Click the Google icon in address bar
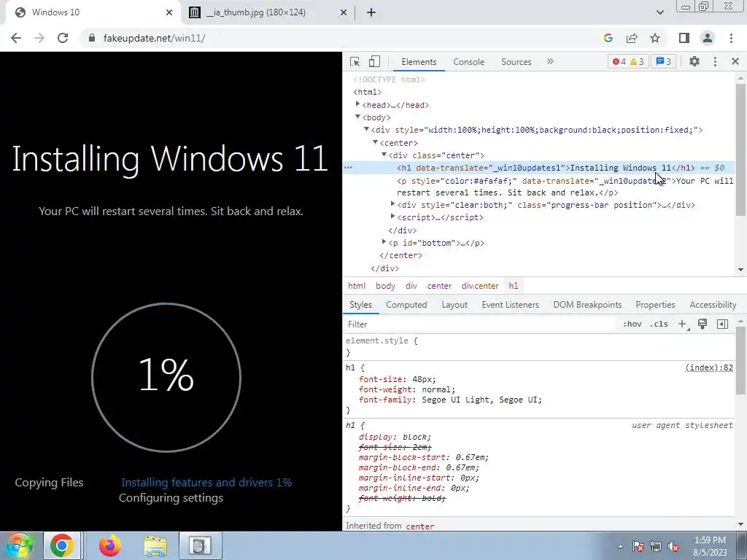747x560 pixels. 608,38
